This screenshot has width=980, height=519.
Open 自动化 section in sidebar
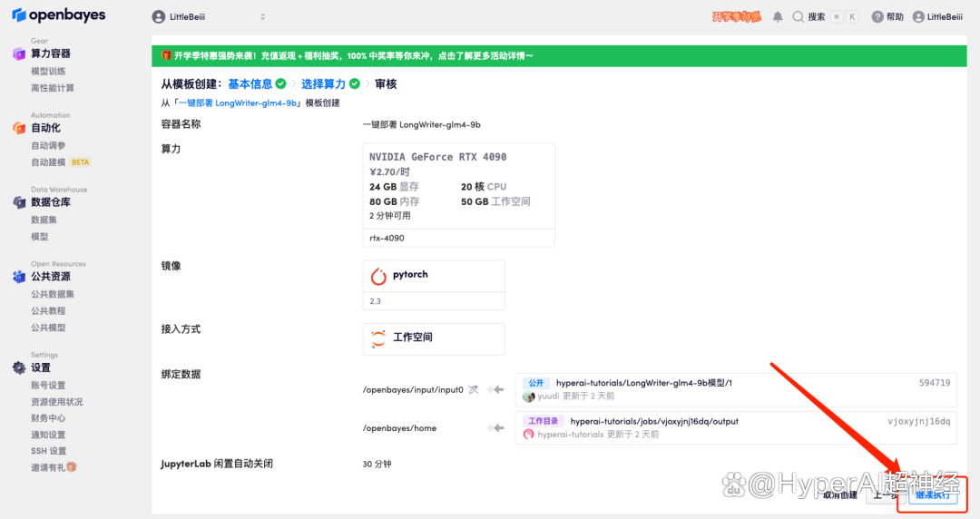point(45,128)
